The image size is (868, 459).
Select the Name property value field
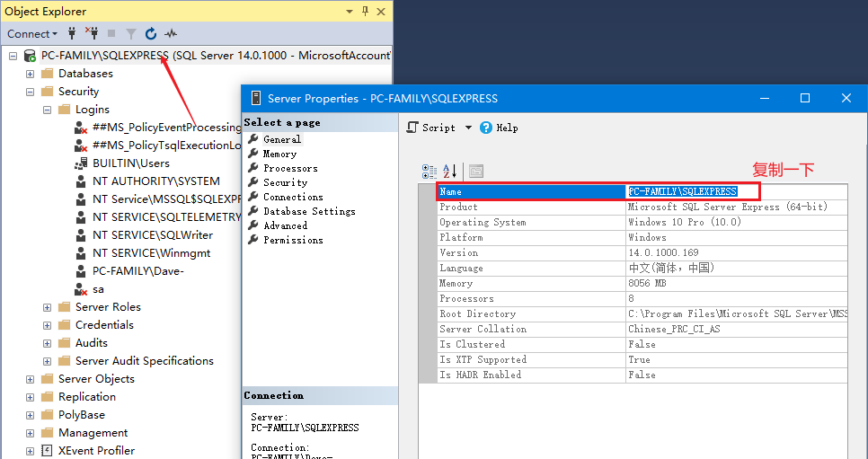[736, 191]
